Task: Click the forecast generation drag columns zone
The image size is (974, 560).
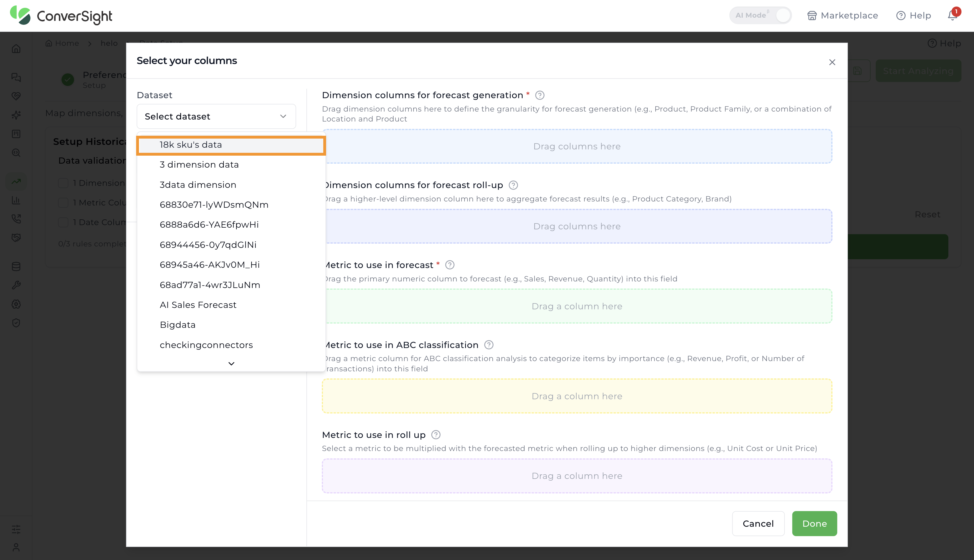Action: (x=577, y=146)
